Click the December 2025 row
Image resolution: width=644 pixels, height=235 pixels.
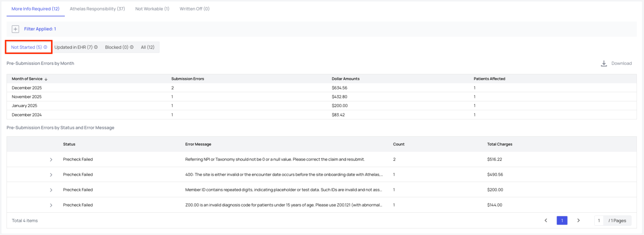[322, 88]
